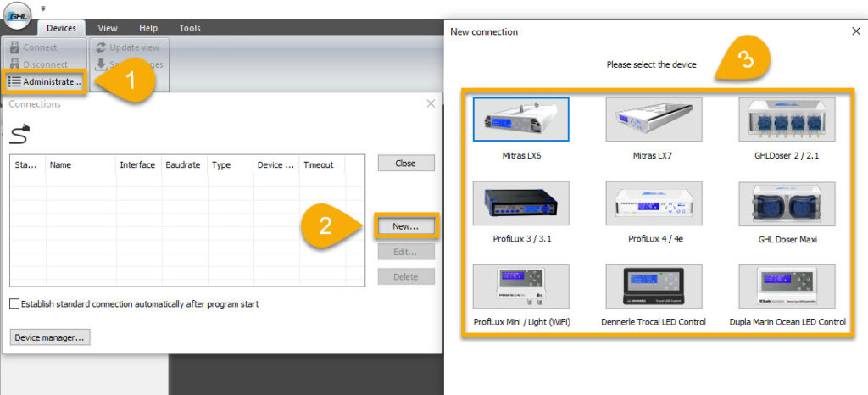Select the Dupla Marin Ocean LED Control image
Viewport: 868px width, 395px height.
tap(787, 286)
